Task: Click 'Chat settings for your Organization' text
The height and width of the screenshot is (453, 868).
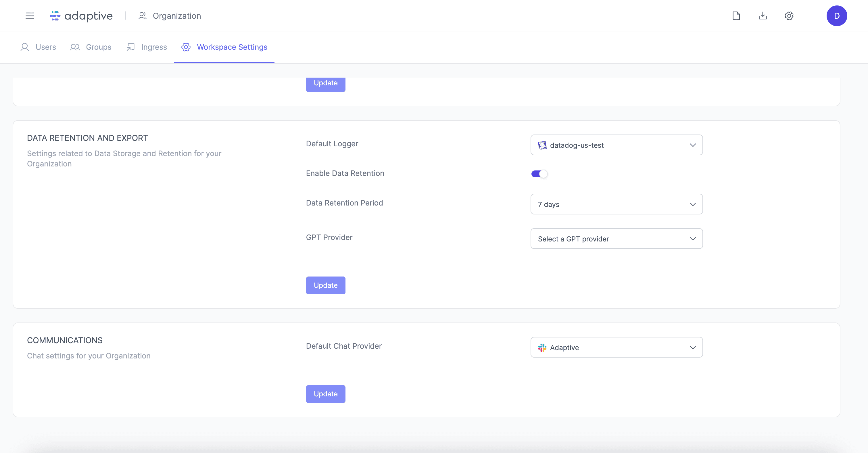Action: [x=89, y=356]
